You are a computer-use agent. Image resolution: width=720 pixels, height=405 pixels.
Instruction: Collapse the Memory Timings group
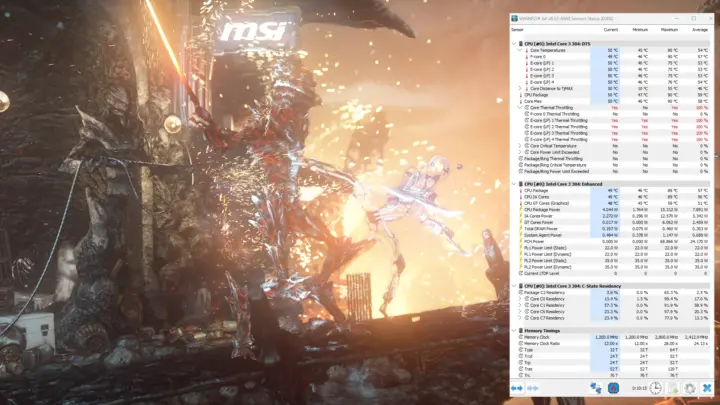coord(514,331)
